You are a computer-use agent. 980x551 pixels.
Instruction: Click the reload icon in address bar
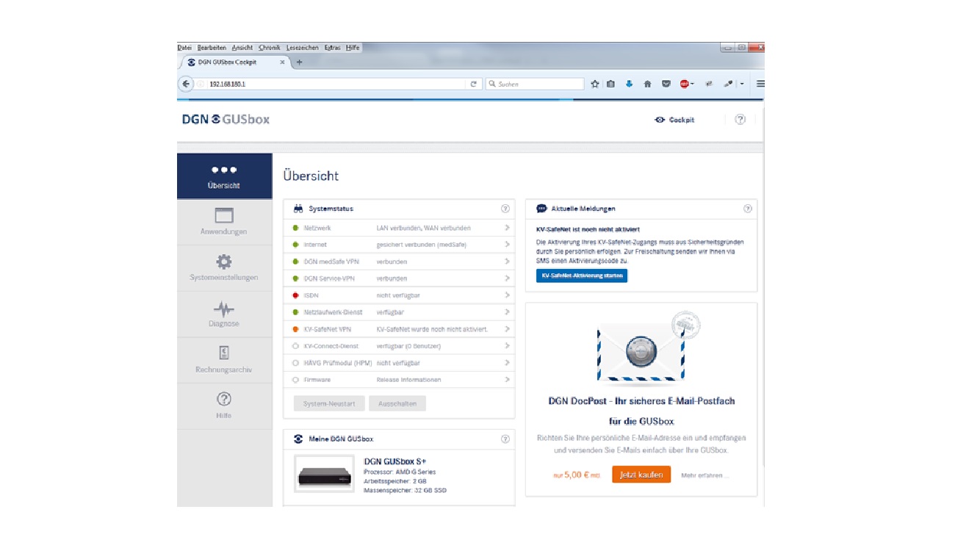coord(474,84)
